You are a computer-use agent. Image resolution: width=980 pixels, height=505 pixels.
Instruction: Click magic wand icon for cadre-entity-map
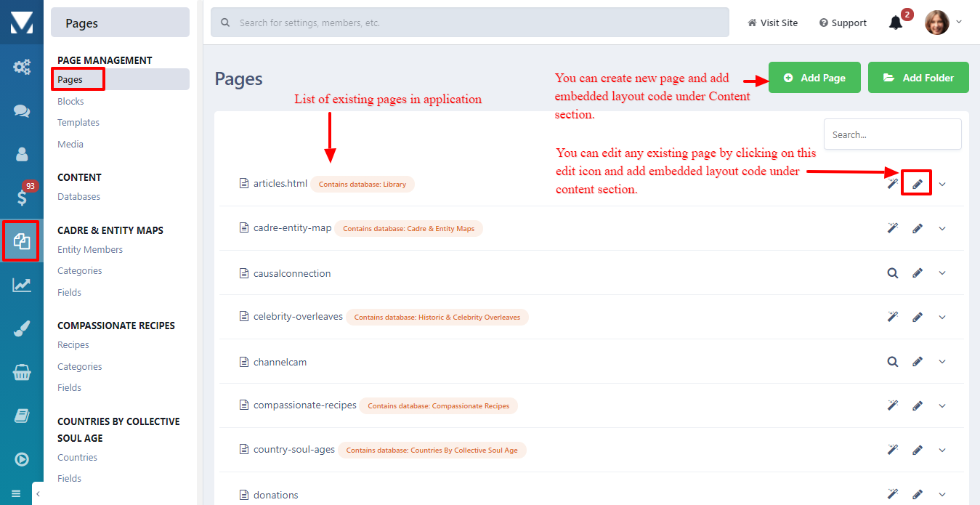coord(893,228)
